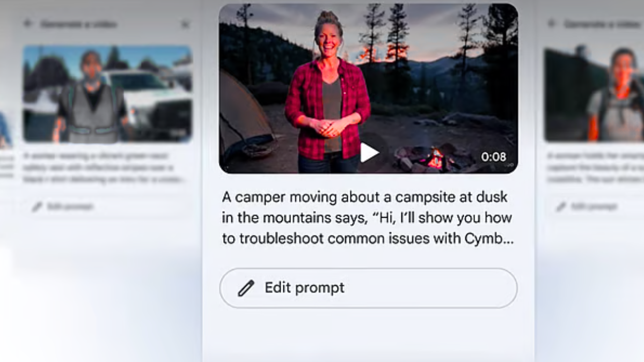Select the camper prompt description text
The width and height of the screenshot is (644, 362).
(368, 218)
